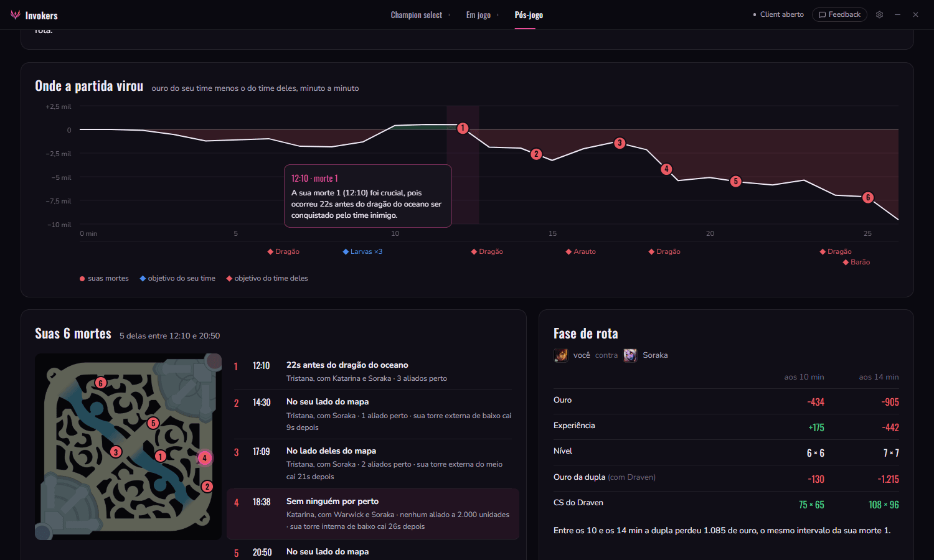
Task: Click the 'Suas 6 mortes' heading
Action: [73, 334]
